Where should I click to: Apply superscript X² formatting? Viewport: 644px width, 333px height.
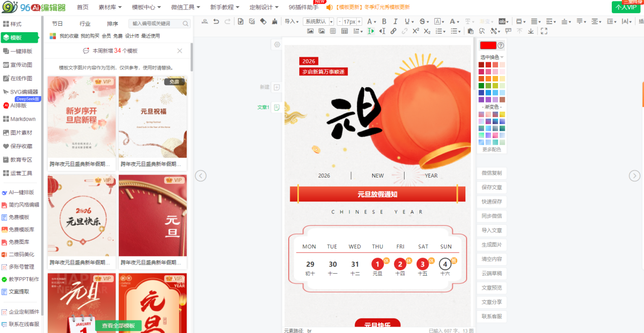416,31
